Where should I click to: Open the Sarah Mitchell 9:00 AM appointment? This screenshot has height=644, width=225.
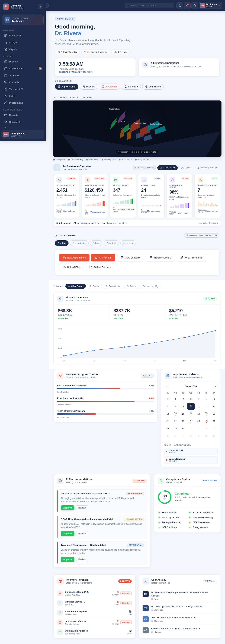coord(191,451)
